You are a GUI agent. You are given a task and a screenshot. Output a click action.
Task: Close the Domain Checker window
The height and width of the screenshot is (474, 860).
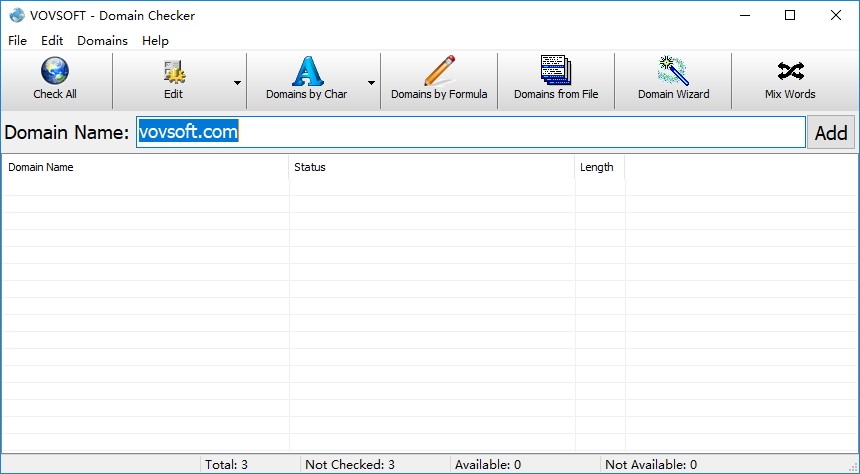pyautogui.click(x=836, y=15)
